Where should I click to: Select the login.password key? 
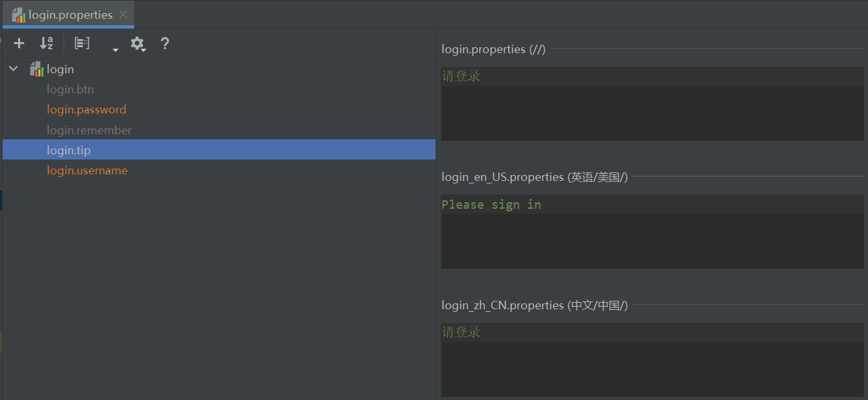[86, 110]
